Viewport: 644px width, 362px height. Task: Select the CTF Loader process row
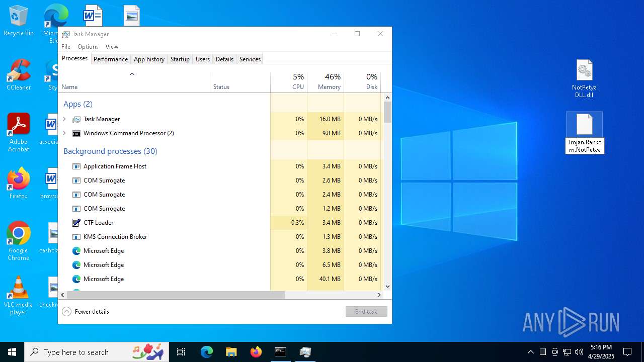[220, 223]
